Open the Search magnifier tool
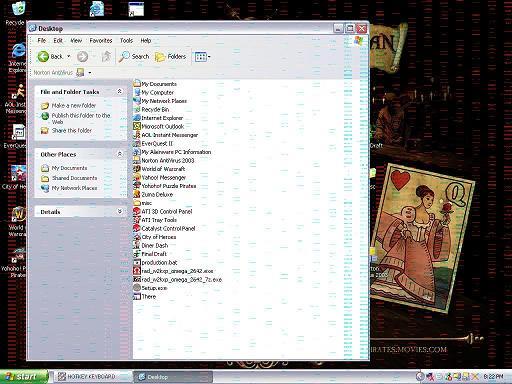The height and width of the screenshot is (384, 512). 134,57
